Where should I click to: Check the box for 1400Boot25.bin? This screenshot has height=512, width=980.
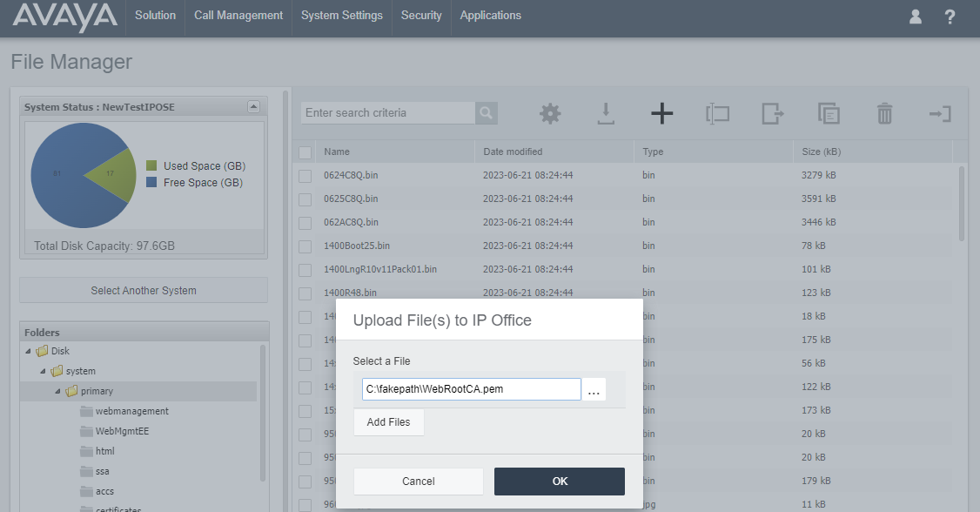[305, 246]
